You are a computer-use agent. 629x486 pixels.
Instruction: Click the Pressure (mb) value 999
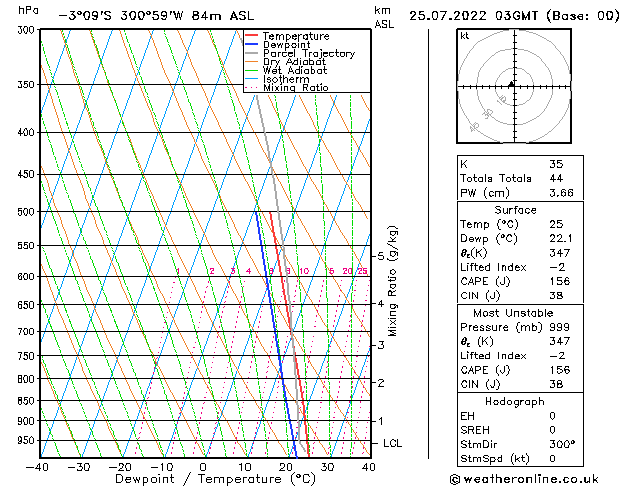click(560, 327)
